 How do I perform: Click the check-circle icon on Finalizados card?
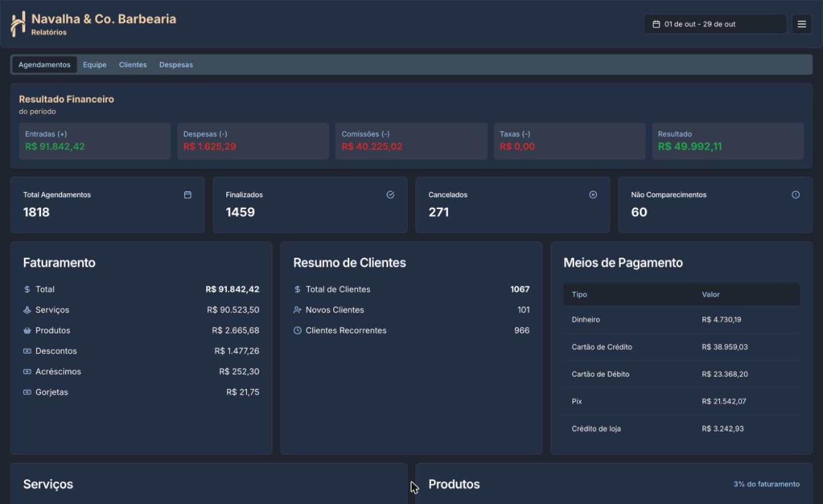tap(390, 195)
